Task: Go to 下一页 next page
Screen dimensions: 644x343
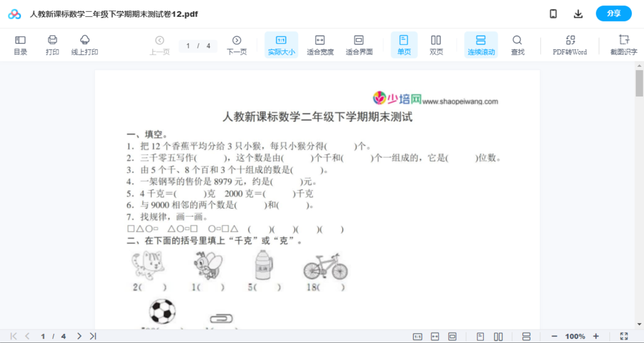Action: (x=237, y=45)
